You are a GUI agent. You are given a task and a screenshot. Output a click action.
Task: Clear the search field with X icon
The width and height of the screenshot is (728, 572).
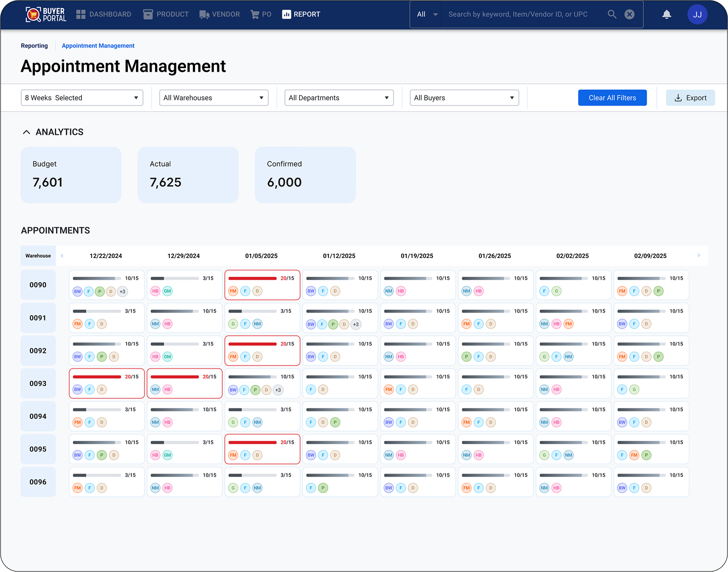tap(629, 14)
